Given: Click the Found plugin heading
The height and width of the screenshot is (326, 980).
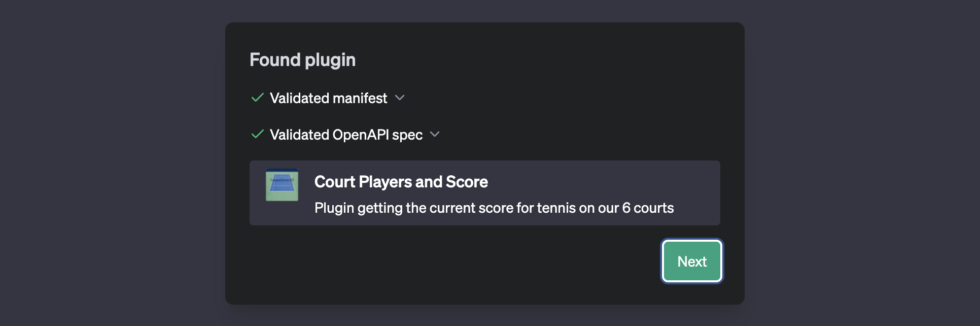Looking at the screenshot, I should click(x=302, y=60).
